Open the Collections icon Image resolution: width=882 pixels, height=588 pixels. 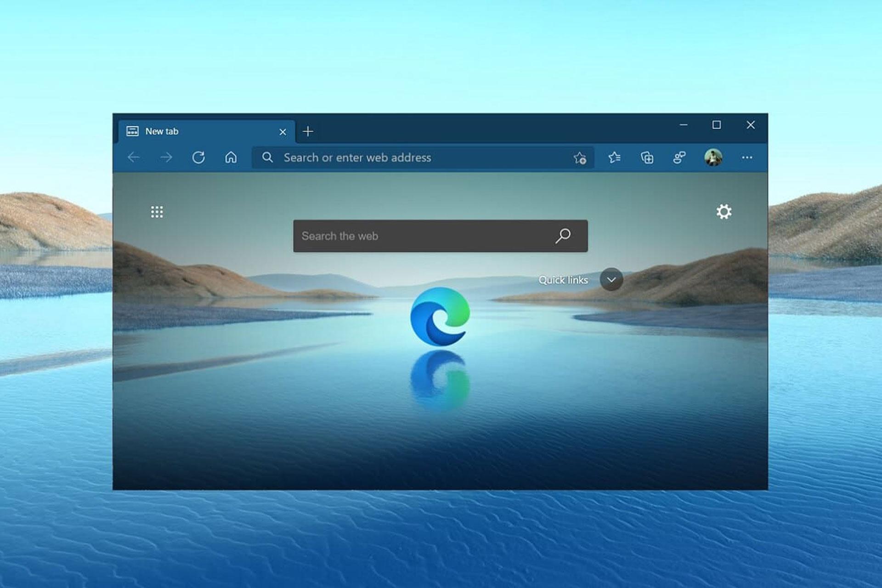tap(647, 158)
